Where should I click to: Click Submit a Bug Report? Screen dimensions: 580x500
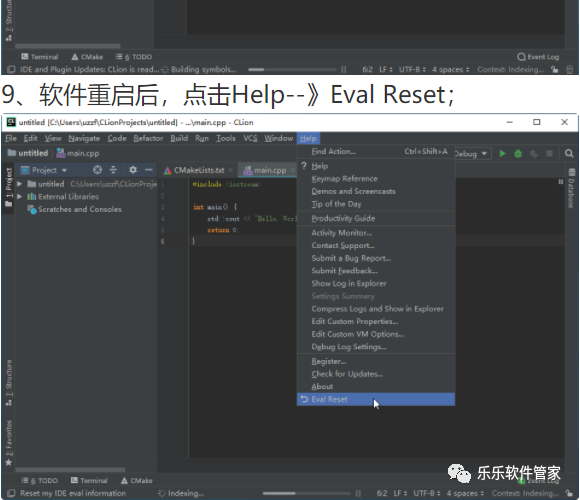(x=376, y=258)
